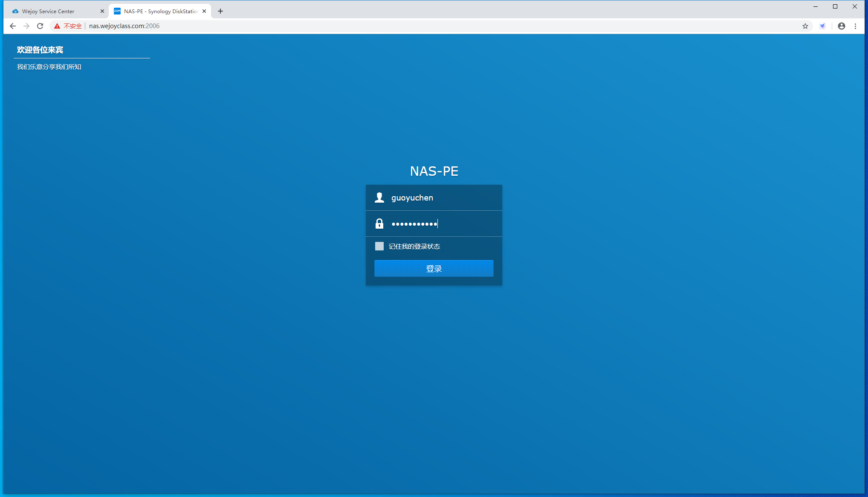Click the user silhouette icon

pyautogui.click(x=379, y=198)
